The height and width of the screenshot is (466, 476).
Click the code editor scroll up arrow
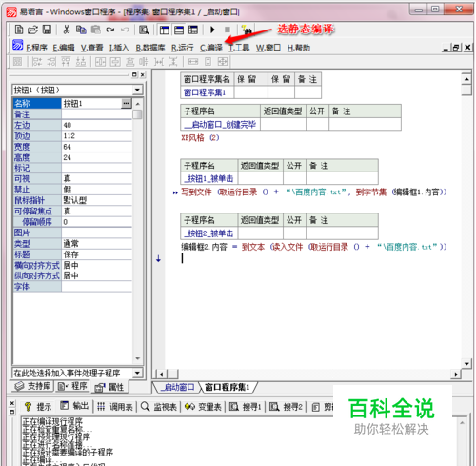[466, 79]
